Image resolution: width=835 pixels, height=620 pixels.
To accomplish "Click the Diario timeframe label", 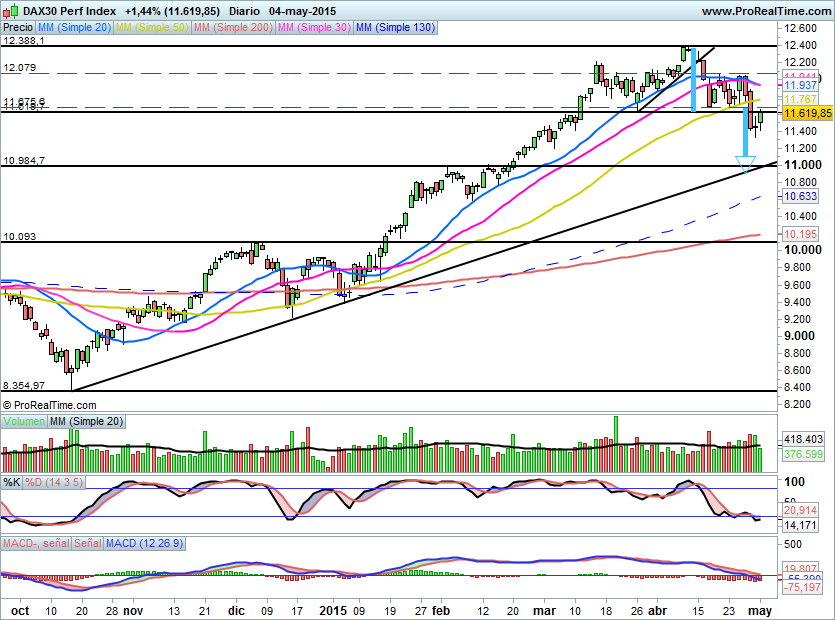I will coord(244,11).
